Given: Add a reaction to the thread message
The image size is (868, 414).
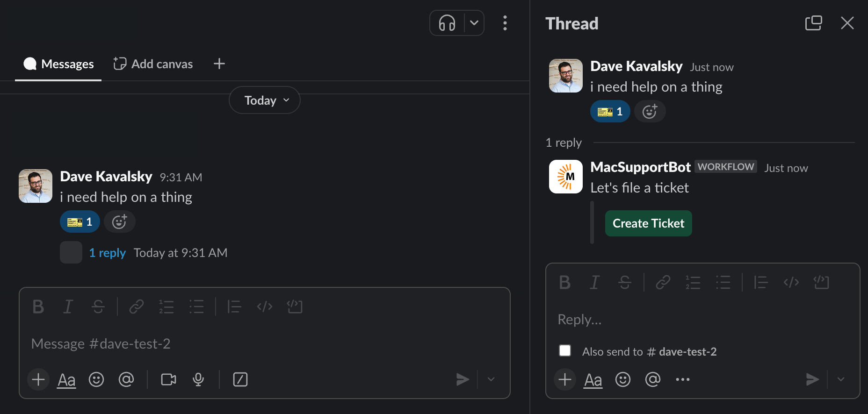Looking at the screenshot, I should 650,112.
